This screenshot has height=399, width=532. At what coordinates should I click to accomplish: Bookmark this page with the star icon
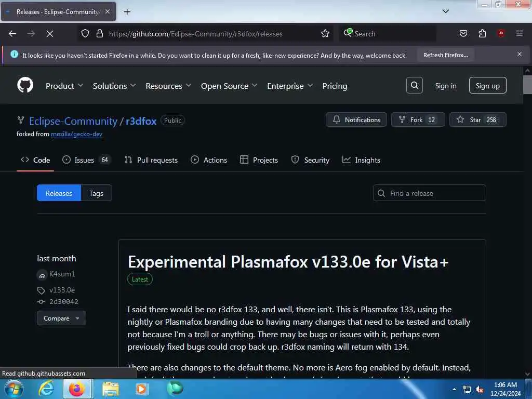pyautogui.click(x=325, y=34)
